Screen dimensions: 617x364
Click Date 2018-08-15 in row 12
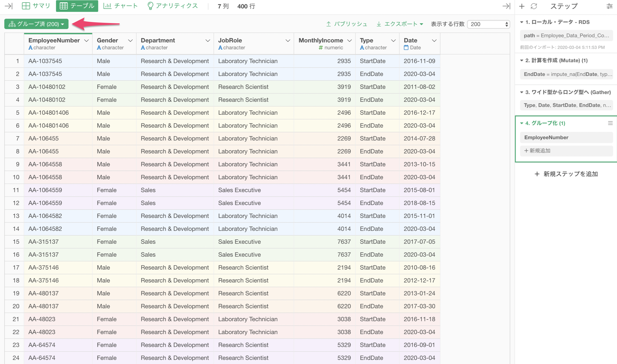(x=419, y=203)
